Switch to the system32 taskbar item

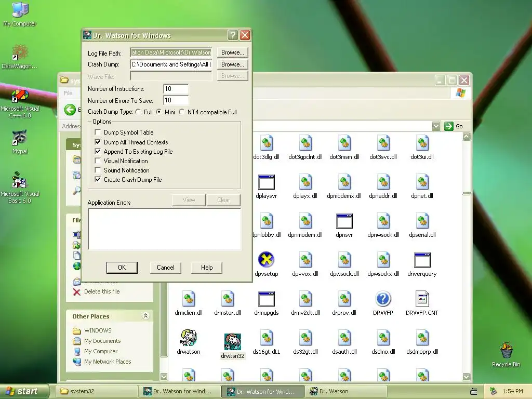[x=96, y=391]
